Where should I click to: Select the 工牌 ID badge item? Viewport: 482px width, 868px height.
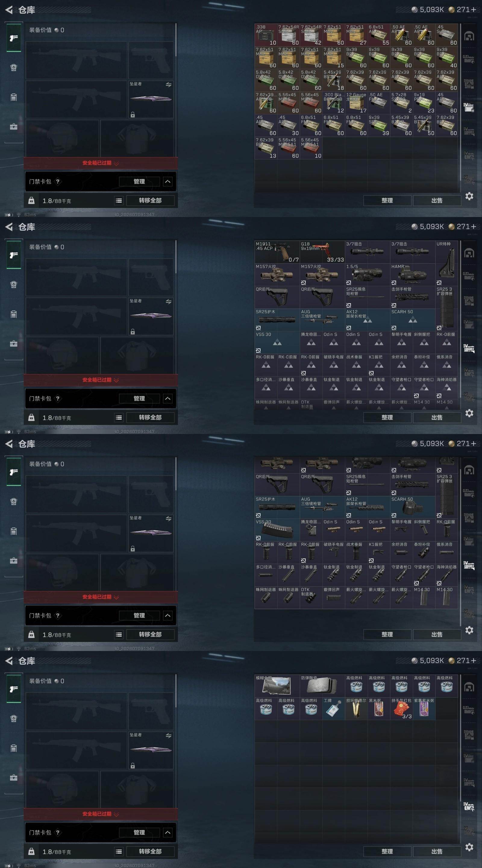coord(333,709)
